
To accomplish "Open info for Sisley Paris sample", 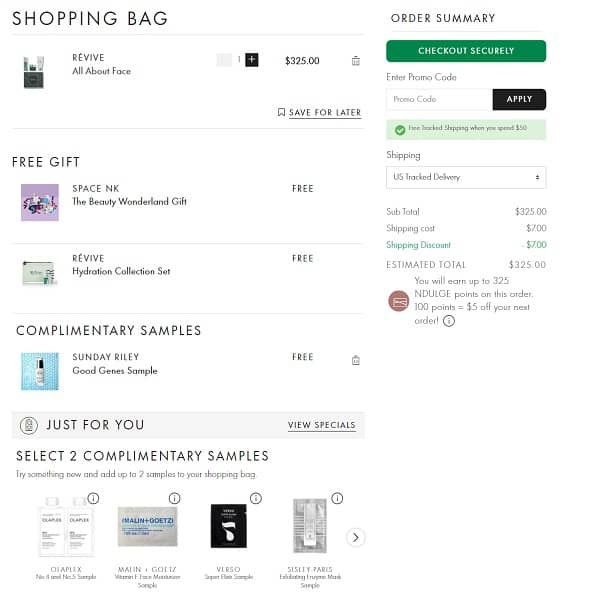I will point(336,498).
